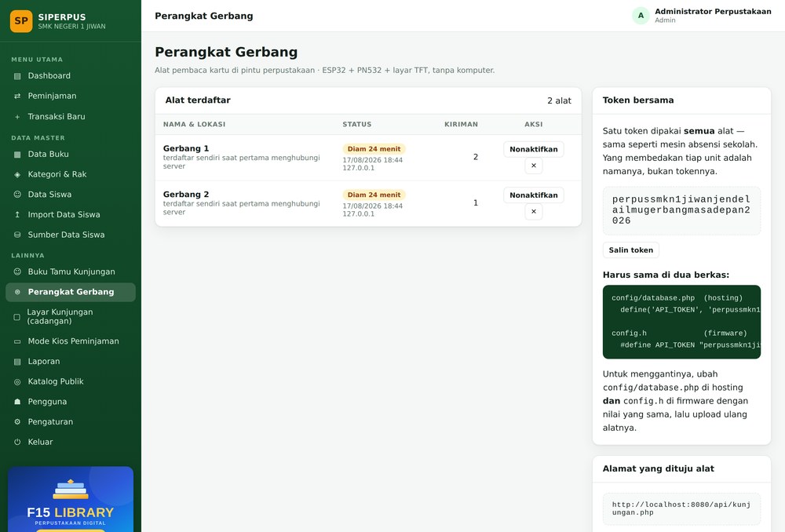Click the F15 Library banner

pyautogui.click(x=71, y=499)
